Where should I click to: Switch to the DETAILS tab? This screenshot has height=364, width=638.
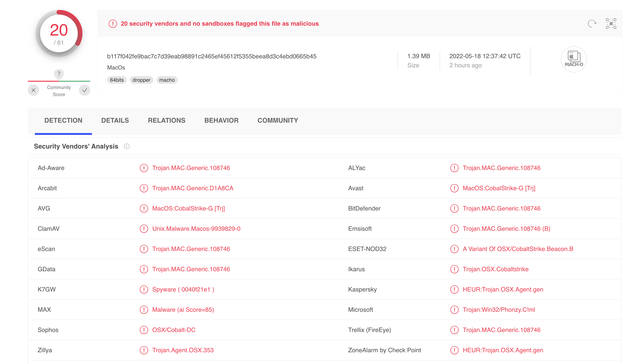[115, 120]
